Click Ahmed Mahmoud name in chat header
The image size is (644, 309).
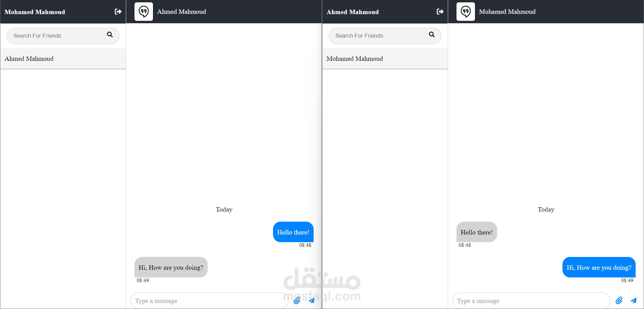[x=181, y=12]
